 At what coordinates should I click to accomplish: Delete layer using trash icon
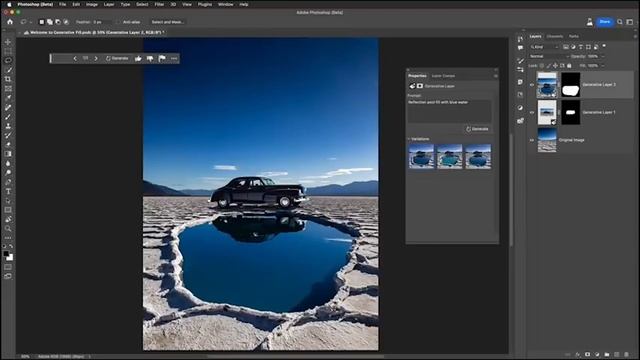(627, 355)
